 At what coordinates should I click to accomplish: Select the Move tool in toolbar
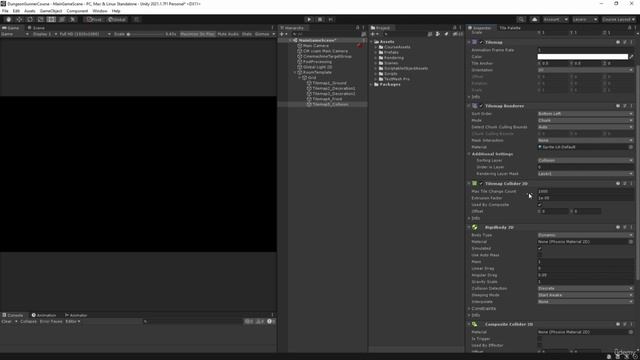pyautogui.click(x=19, y=19)
